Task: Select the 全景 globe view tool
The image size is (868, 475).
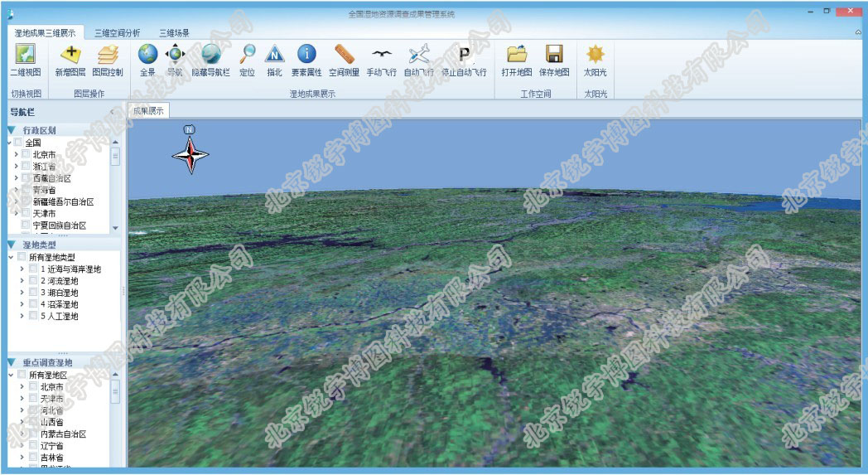Action: point(147,55)
